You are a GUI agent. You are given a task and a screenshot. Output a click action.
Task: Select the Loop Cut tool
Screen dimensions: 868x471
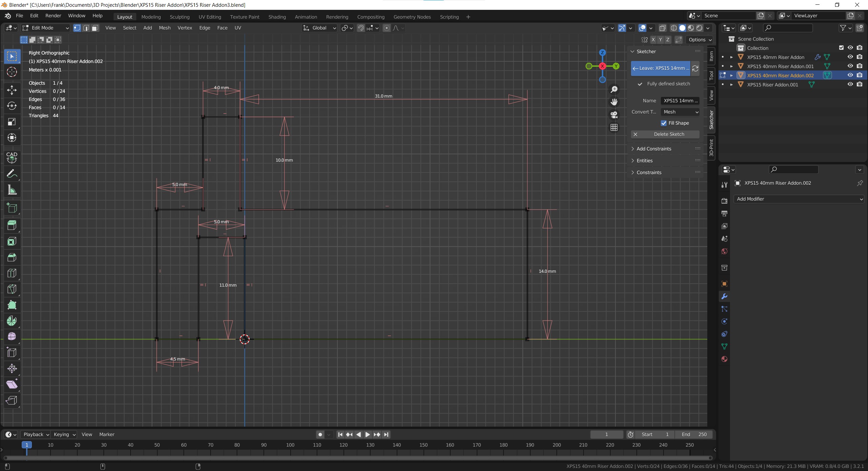pos(12,273)
